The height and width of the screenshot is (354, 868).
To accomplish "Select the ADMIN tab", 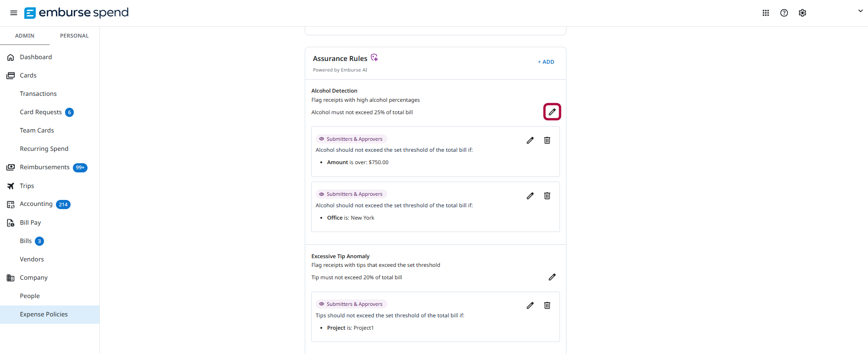I will pos(25,36).
